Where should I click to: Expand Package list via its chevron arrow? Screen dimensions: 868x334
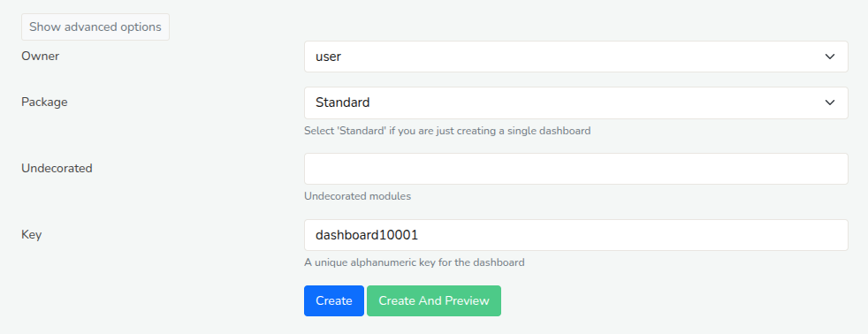point(829,102)
